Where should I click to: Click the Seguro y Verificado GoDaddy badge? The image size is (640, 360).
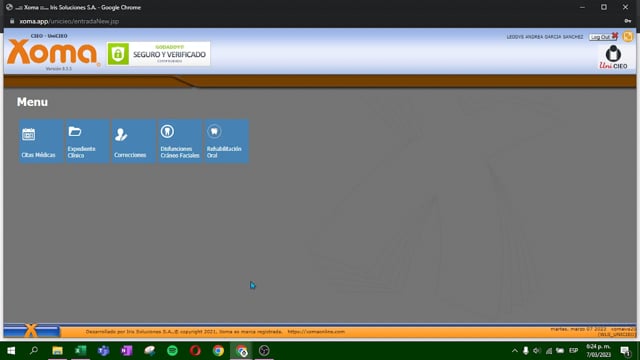158,53
